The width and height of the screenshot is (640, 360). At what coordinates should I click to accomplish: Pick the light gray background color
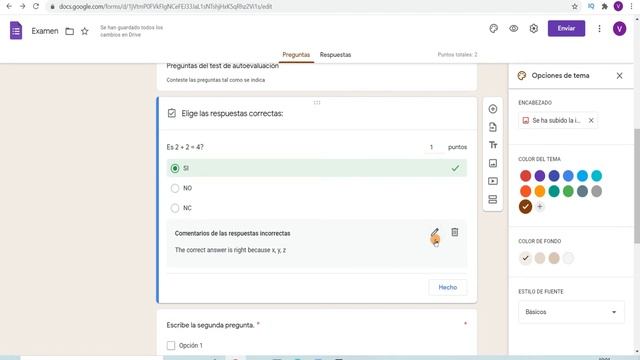click(x=568, y=258)
